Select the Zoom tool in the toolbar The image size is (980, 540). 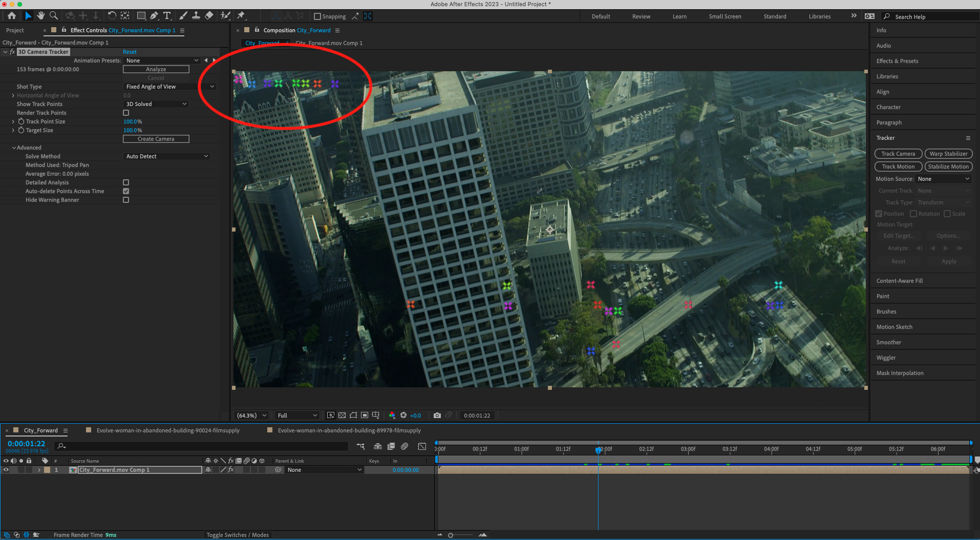pos(53,16)
